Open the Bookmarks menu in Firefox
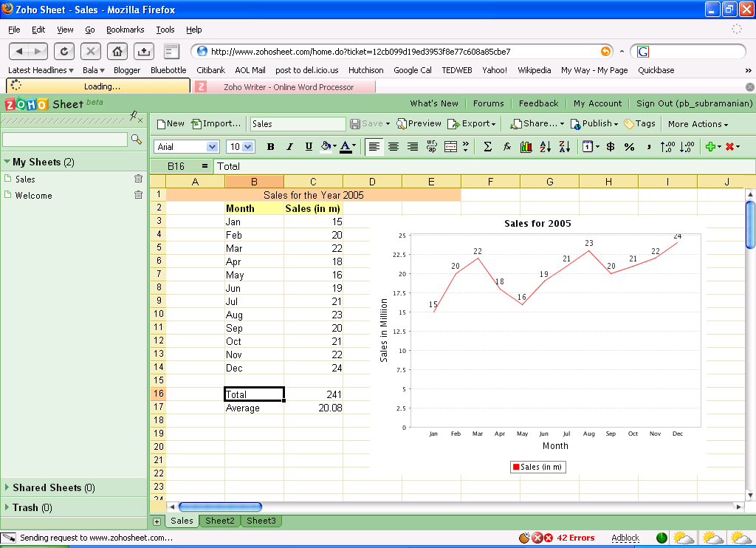This screenshot has height=548, width=756. (x=126, y=30)
